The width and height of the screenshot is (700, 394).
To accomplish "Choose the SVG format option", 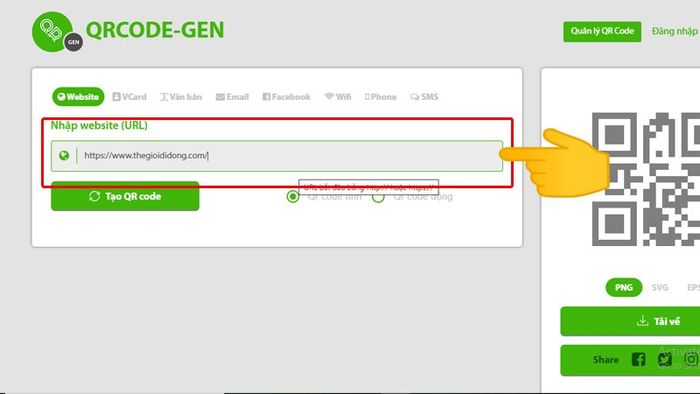I will [x=660, y=287].
